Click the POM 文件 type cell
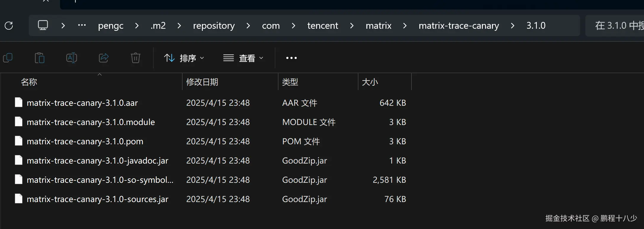Screen dimensions: 644x229 coord(301,141)
